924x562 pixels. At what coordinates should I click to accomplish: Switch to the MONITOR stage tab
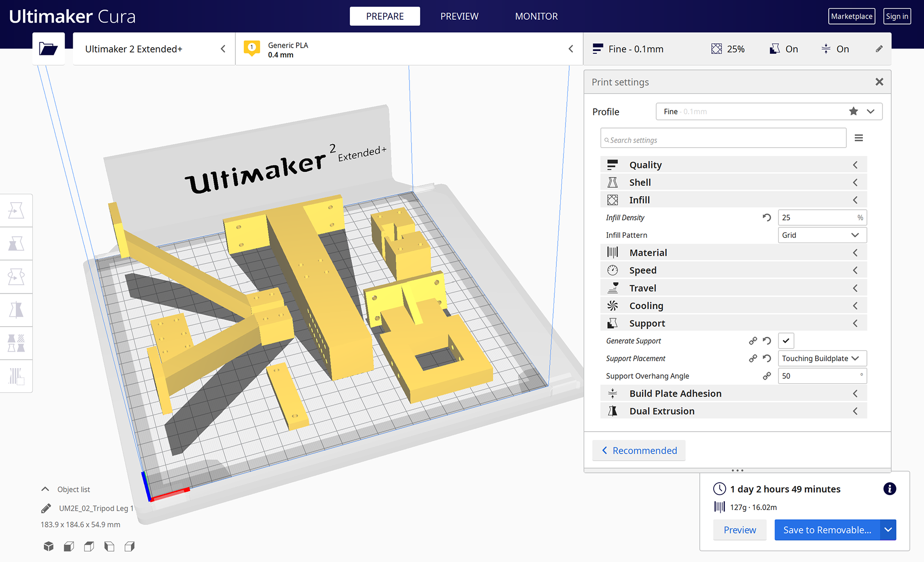[536, 16]
